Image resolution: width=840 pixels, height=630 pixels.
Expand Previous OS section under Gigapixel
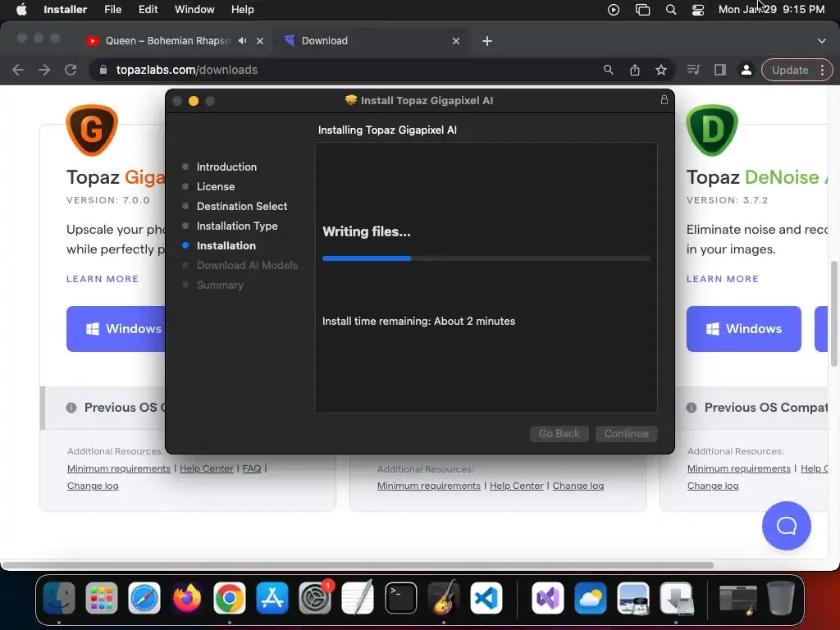pos(103,408)
